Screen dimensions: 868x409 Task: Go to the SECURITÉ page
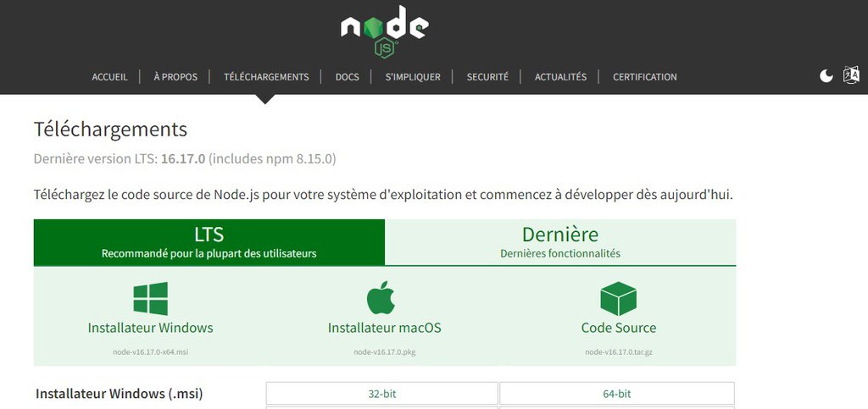click(487, 77)
